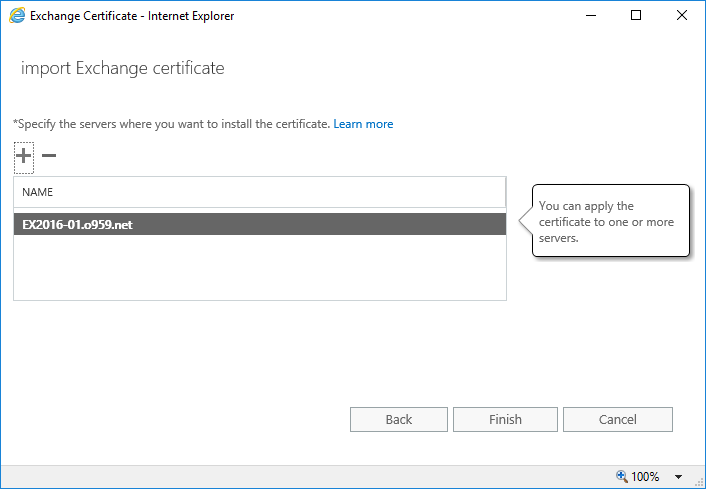Maximize the Exchange Certificate window

tap(636, 15)
